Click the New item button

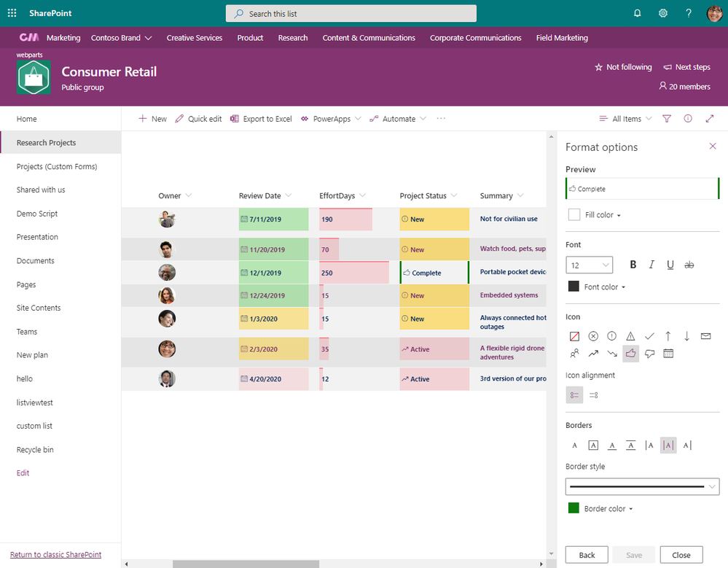(x=152, y=119)
